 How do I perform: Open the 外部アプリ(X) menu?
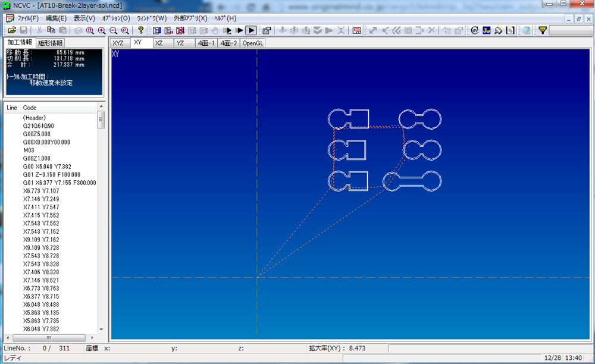click(x=190, y=18)
